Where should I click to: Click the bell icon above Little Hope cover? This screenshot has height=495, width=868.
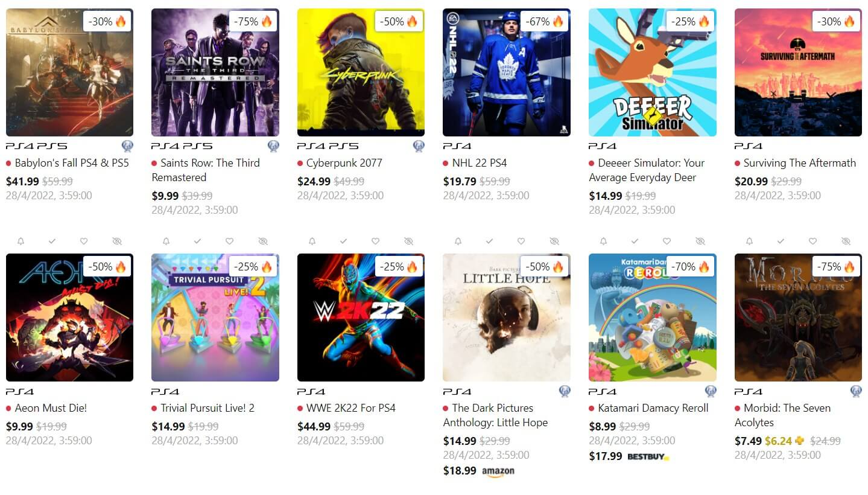coord(458,241)
